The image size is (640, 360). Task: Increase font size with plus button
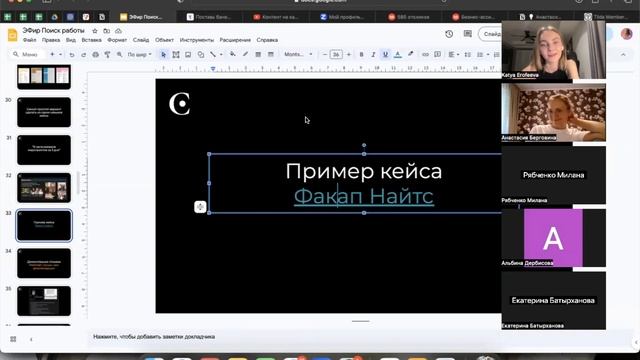349,54
